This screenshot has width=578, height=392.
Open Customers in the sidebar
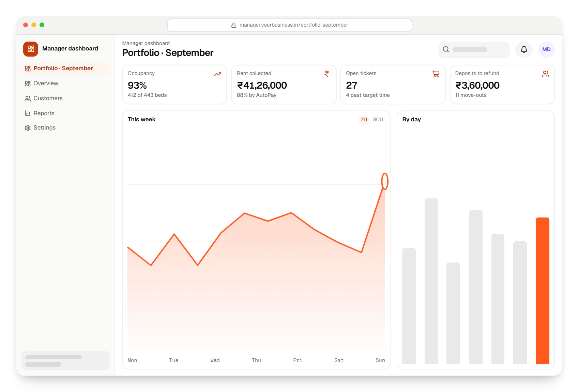click(x=65, y=99)
